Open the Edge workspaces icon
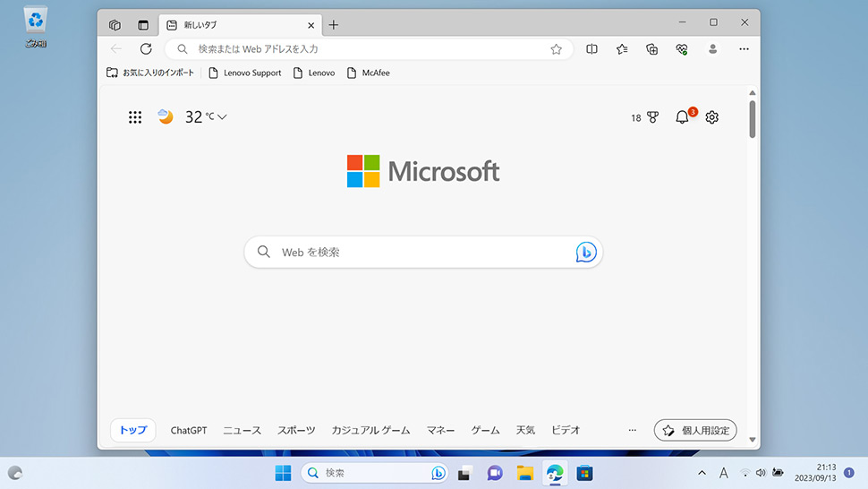Screen dimensions: 868x489 [115, 25]
